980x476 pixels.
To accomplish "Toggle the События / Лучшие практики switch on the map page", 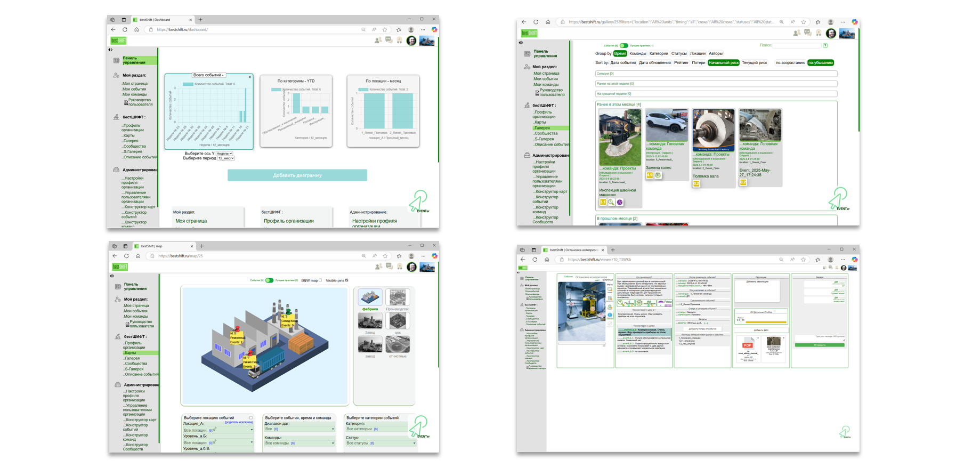I will 269,280.
